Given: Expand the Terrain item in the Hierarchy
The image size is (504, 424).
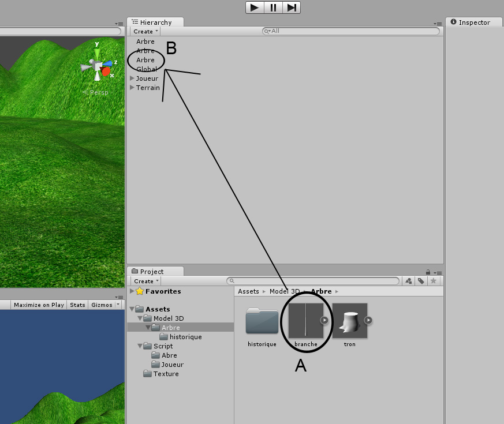Looking at the screenshot, I should [132, 87].
